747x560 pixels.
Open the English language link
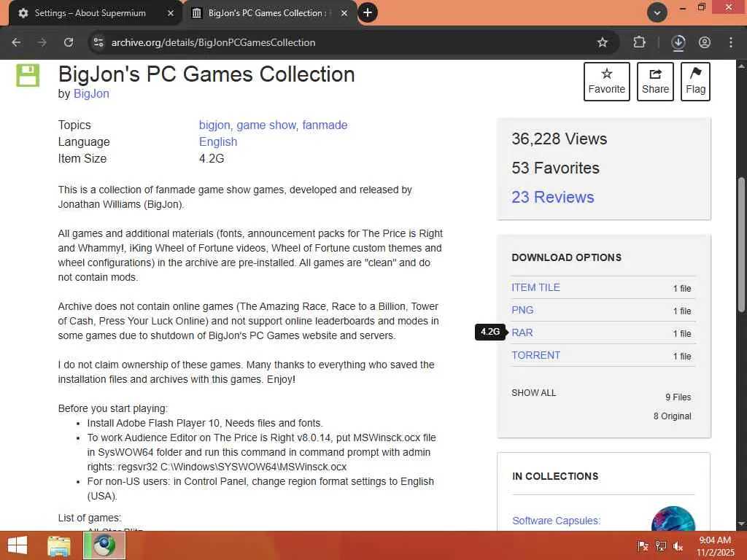218,142
